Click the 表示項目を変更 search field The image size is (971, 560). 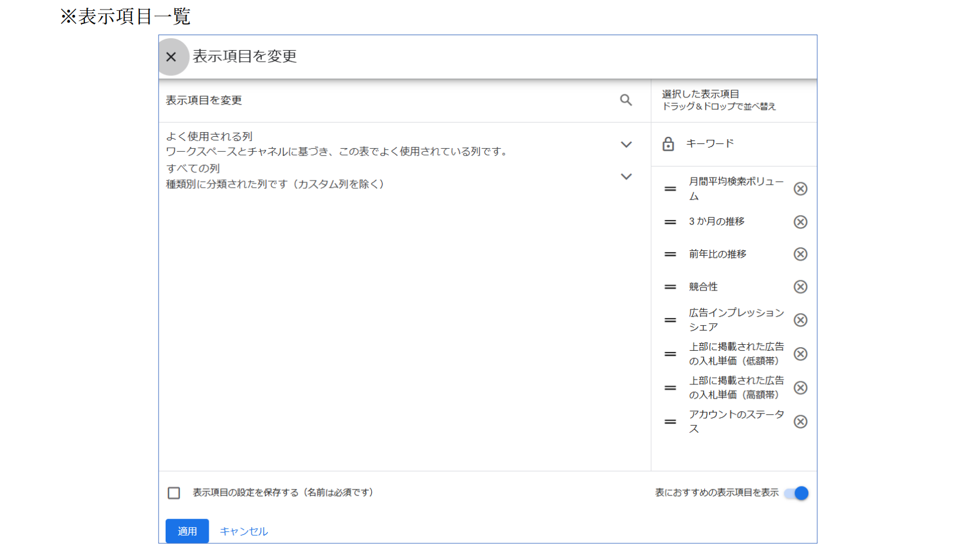tap(383, 100)
